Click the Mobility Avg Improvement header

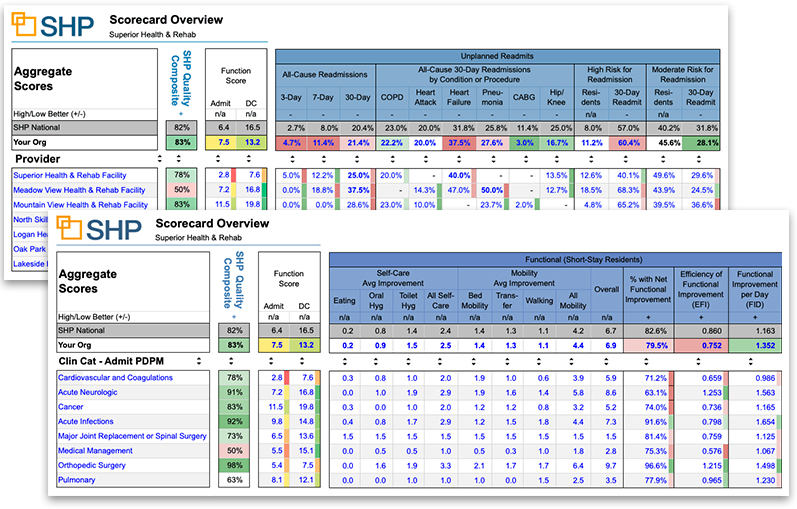click(x=524, y=278)
